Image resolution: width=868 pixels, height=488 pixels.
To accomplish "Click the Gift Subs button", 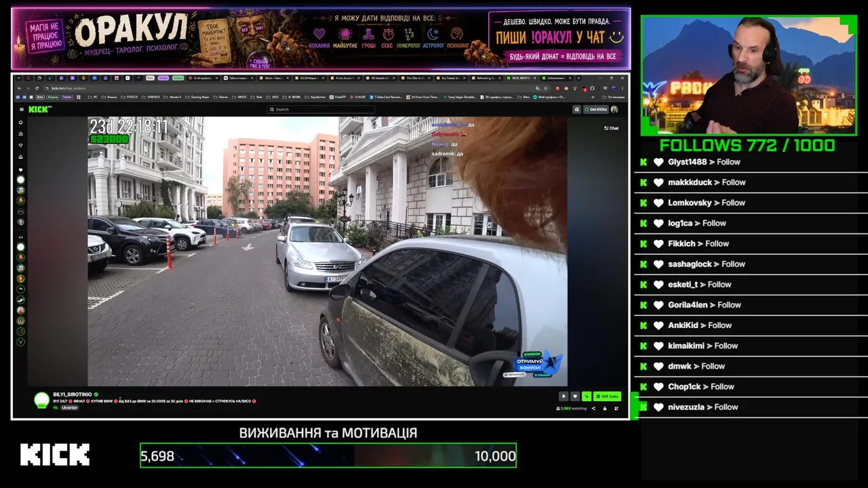I will coord(606,396).
